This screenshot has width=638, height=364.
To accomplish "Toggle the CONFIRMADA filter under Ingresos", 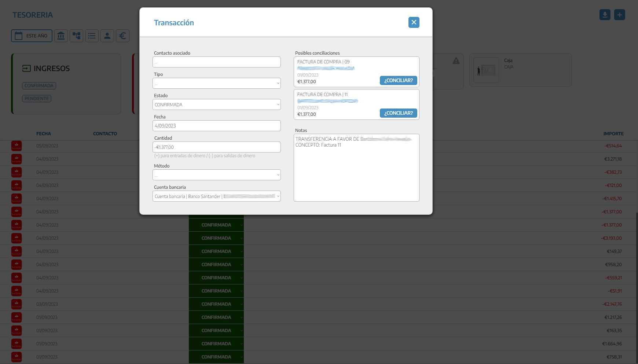I will click(x=39, y=86).
